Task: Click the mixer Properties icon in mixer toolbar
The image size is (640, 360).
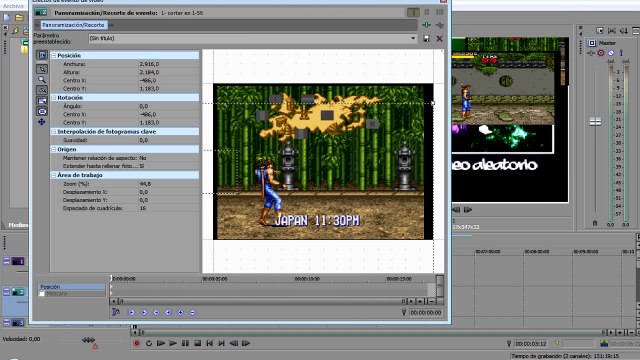Action: point(599,31)
